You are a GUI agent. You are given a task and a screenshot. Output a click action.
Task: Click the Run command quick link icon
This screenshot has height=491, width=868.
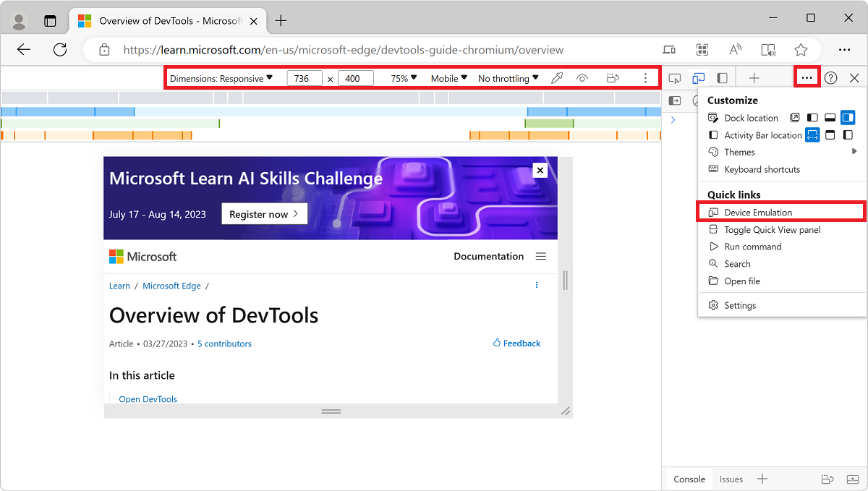tap(715, 246)
